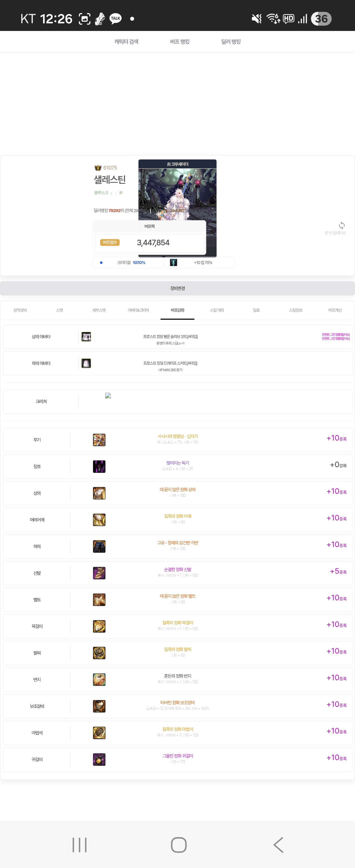This screenshot has width=355, height=868.
Task: Select the 버프계산 tab
Action: pyautogui.click(x=335, y=310)
